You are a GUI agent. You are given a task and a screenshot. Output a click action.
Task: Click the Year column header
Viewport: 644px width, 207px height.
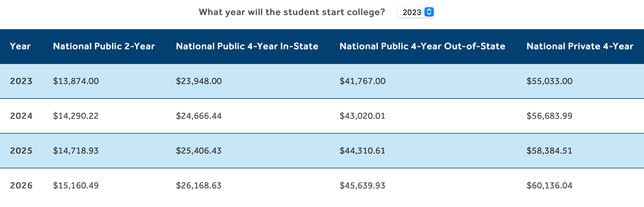pos(20,46)
